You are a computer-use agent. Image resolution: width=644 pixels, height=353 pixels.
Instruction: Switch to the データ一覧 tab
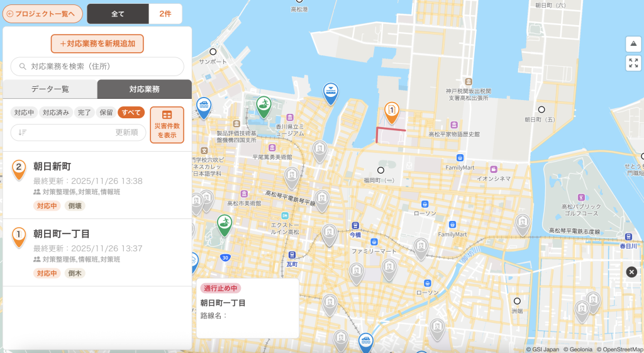tap(50, 89)
